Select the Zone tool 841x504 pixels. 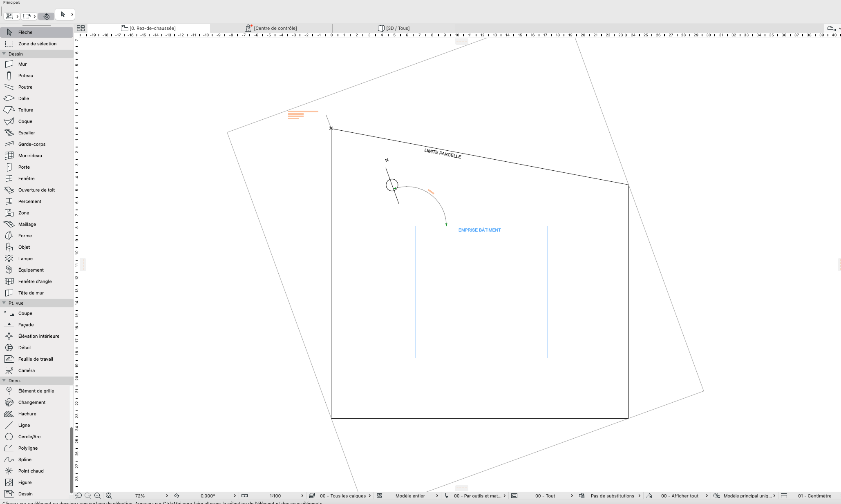(37, 213)
